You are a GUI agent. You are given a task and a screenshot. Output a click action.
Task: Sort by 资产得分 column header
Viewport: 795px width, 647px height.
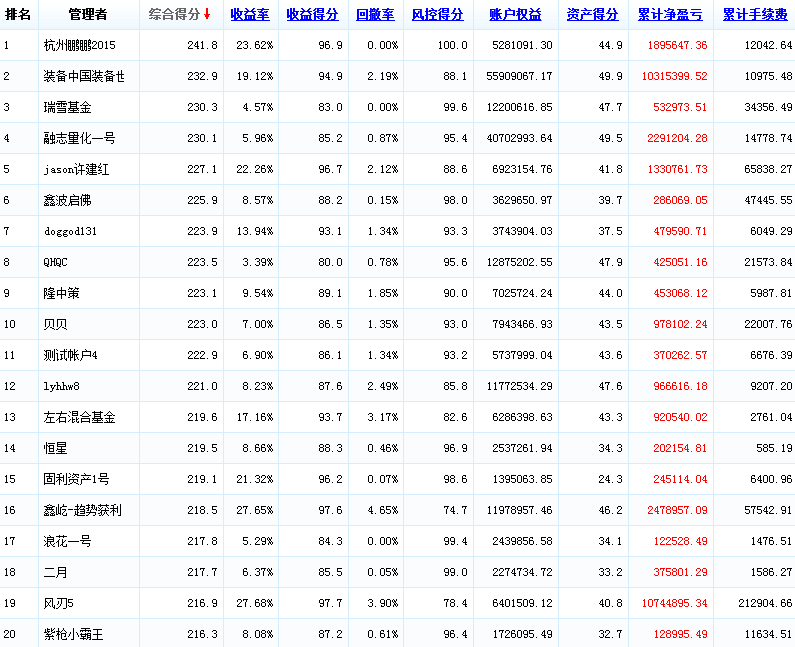pos(593,15)
